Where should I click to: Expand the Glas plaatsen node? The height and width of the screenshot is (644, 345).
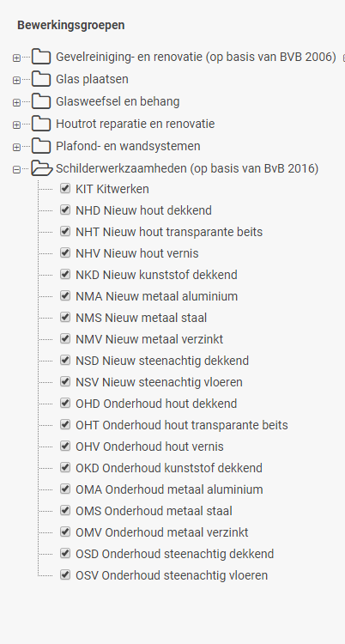coord(16,80)
